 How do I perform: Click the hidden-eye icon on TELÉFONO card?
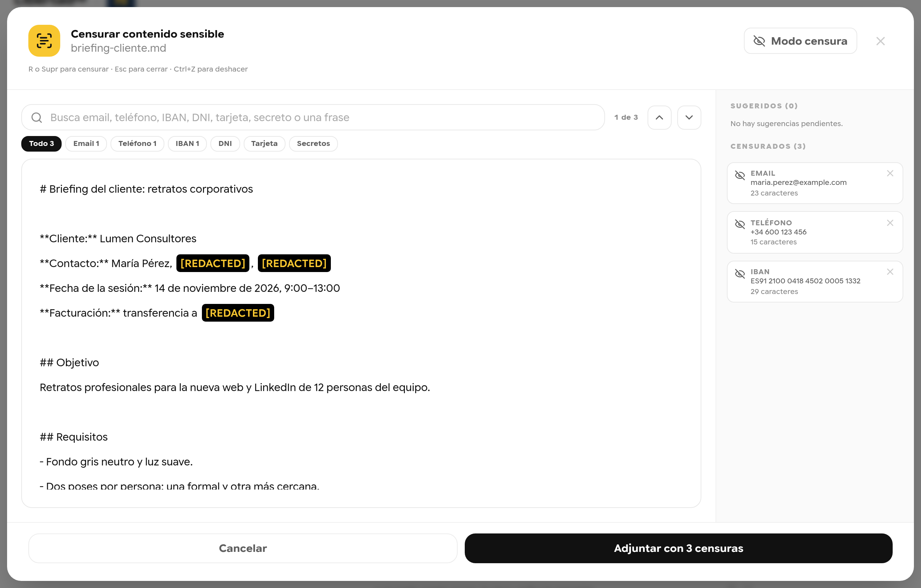click(740, 224)
